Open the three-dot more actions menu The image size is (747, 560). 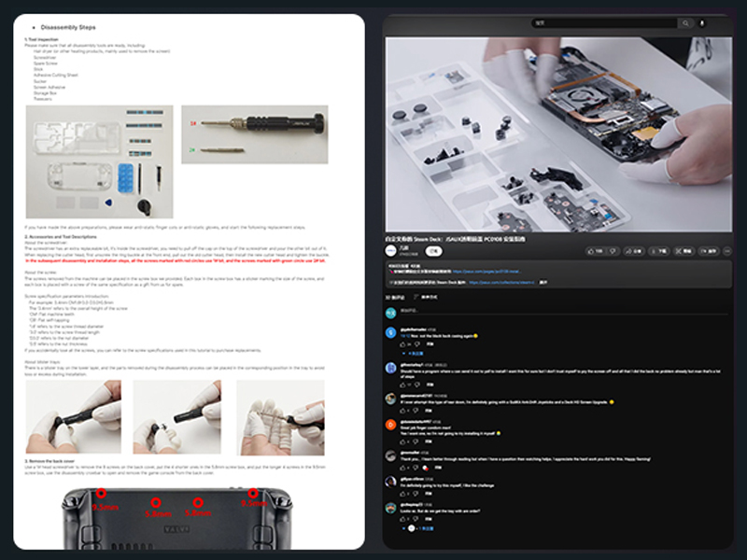[x=727, y=251]
